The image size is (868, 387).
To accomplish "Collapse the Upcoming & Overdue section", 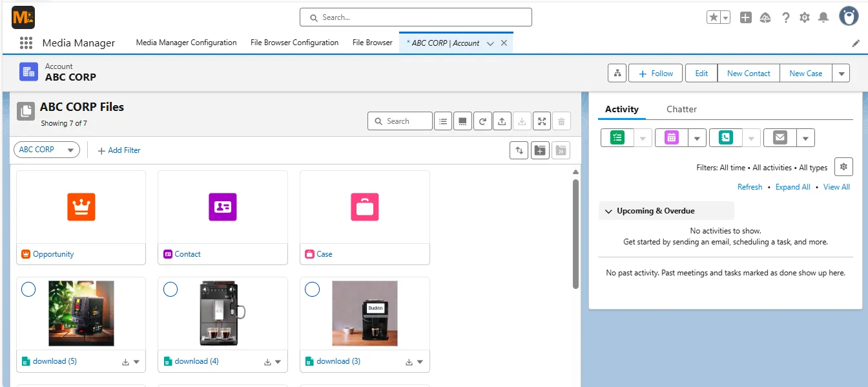I will point(608,211).
